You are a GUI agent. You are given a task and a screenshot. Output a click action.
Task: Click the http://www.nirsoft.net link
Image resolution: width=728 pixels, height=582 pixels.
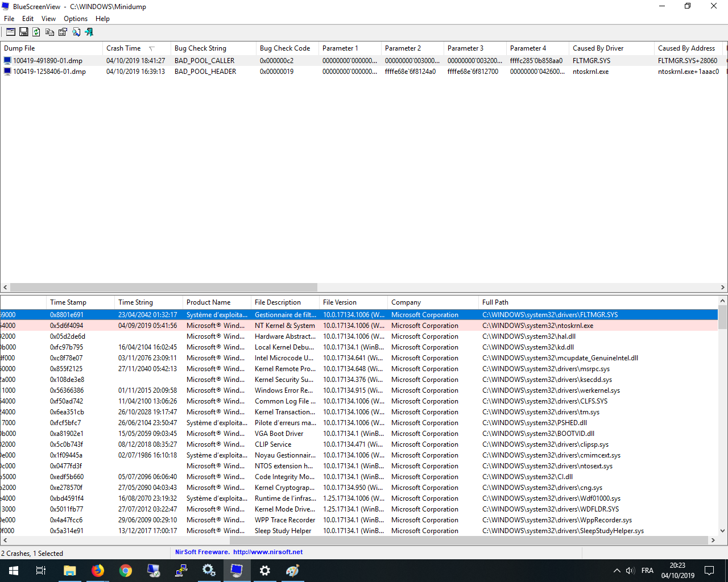click(268, 552)
